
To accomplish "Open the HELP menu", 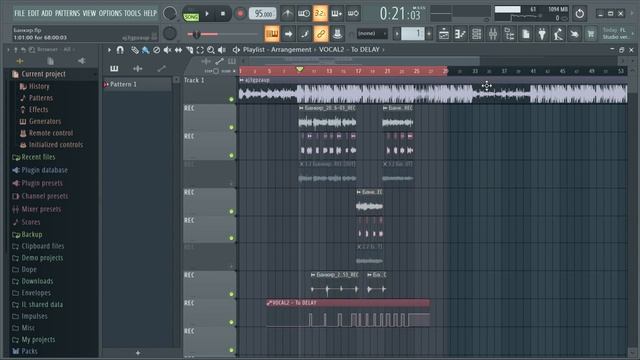I will click(150, 13).
